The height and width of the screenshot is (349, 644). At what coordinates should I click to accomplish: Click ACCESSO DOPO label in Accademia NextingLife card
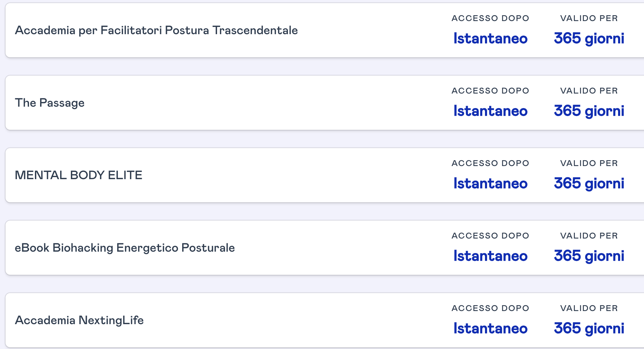pos(490,308)
